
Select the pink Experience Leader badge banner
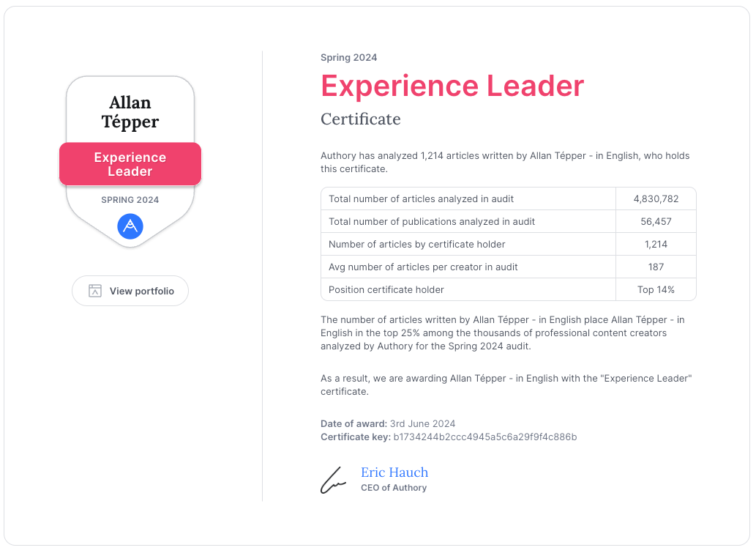pos(130,164)
